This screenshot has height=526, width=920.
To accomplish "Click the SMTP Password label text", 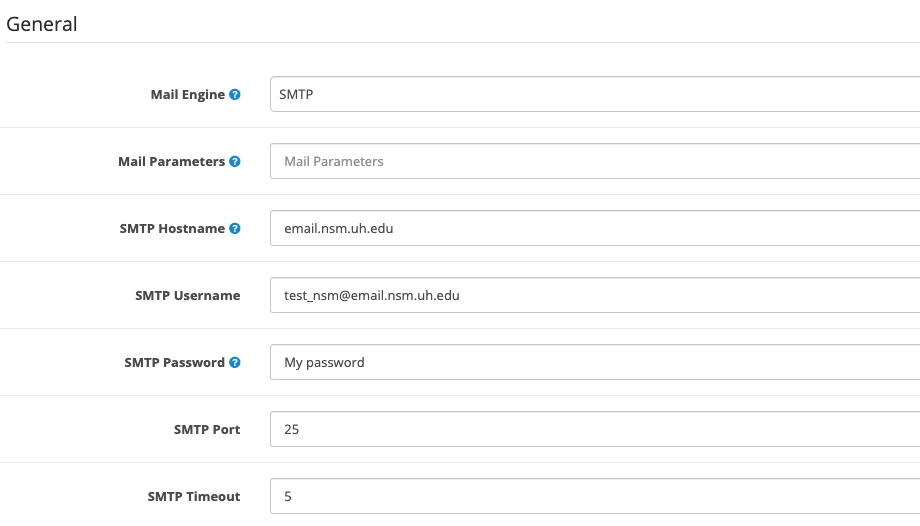I will click(174, 362).
